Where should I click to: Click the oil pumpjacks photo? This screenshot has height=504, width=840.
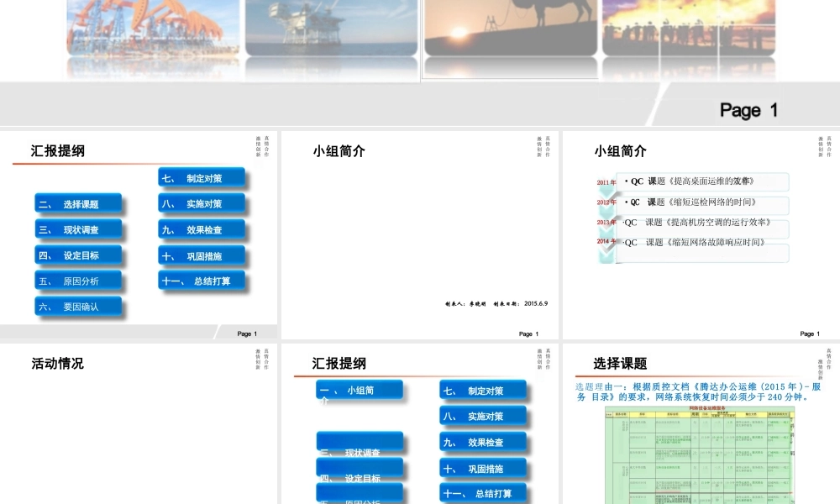153,27
